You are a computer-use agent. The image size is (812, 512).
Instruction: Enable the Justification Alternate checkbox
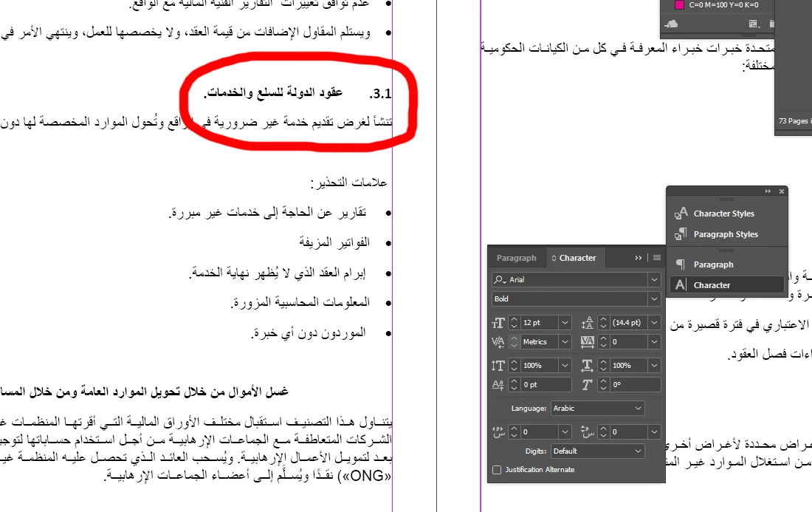(x=497, y=470)
